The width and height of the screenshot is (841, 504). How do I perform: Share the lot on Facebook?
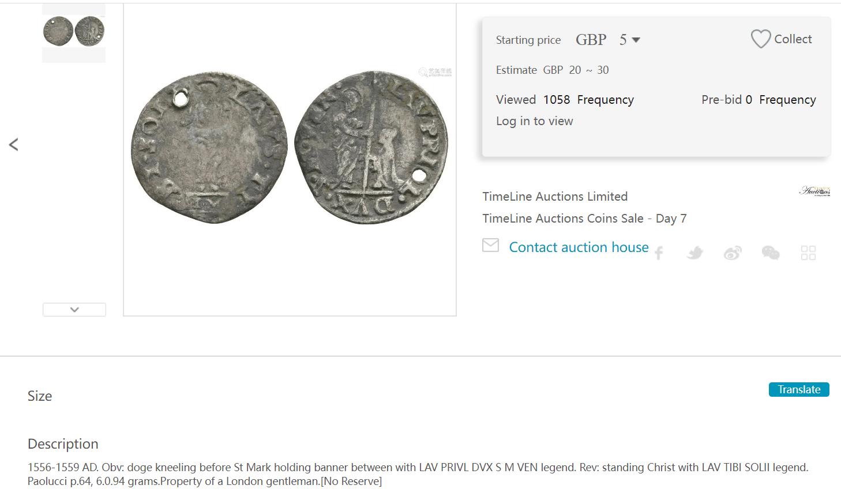(x=659, y=253)
